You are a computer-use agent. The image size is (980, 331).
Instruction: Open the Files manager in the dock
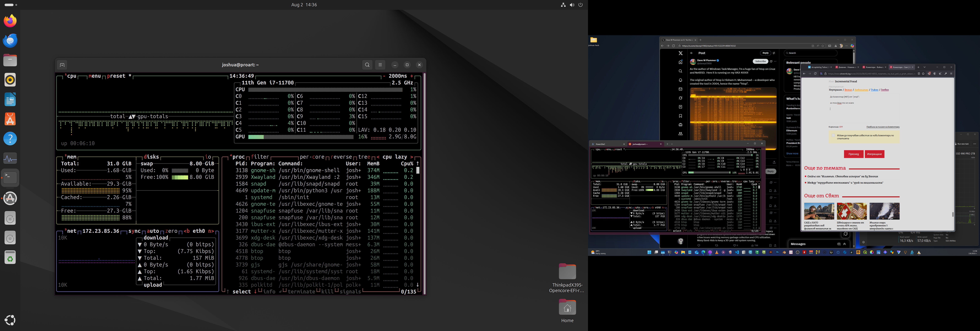click(x=10, y=60)
